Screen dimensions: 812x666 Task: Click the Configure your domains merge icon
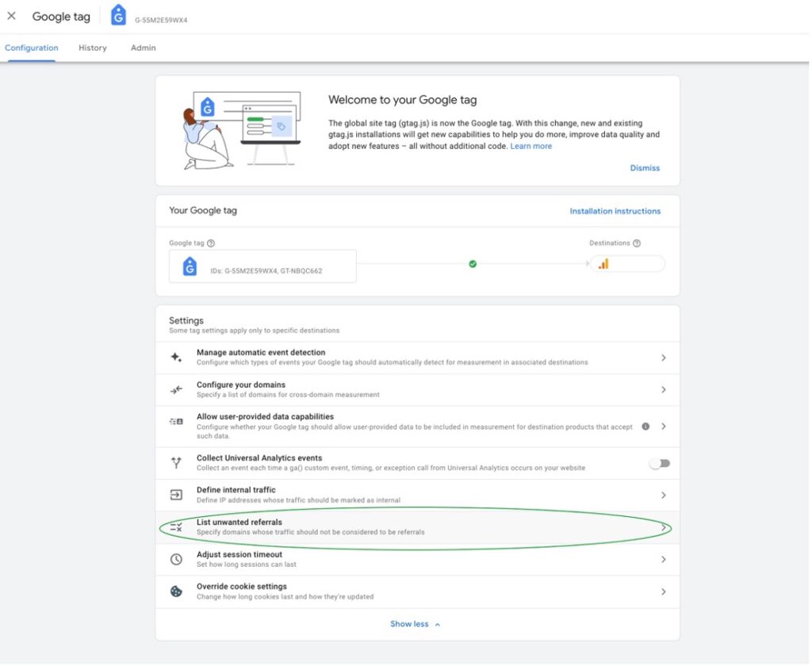pyautogui.click(x=176, y=390)
